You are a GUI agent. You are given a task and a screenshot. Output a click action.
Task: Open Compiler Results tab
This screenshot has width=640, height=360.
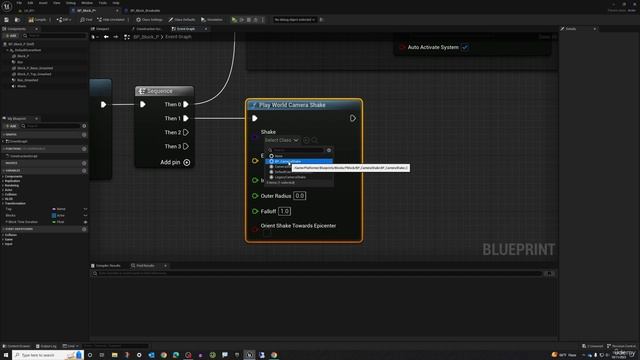(106, 266)
